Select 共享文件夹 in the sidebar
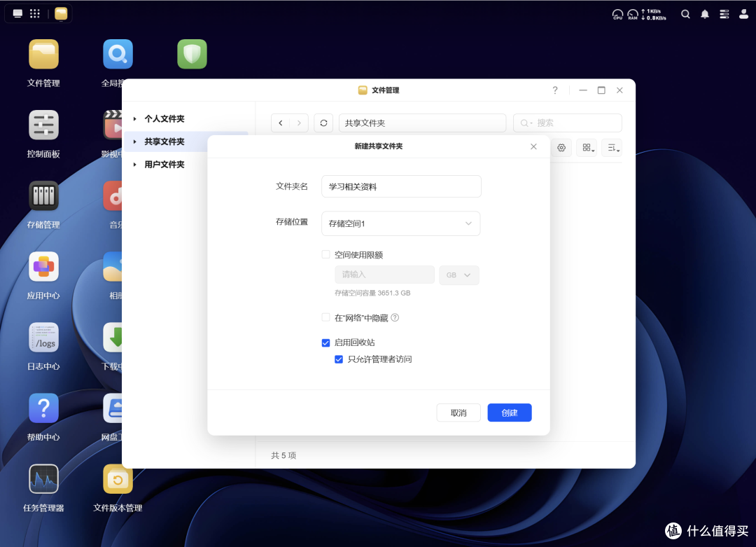756x547 pixels. [164, 141]
